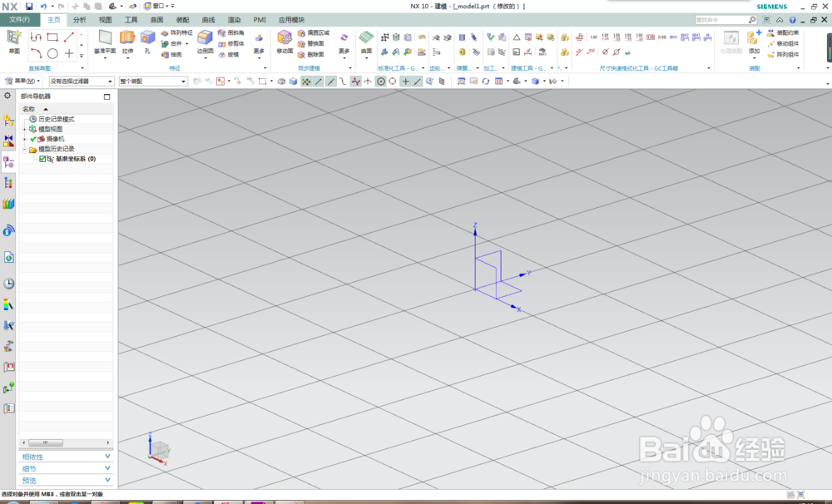Expand the 相依性 panel
Image resolution: width=832 pixels, height=504 pixels.
[x=66, y=457]
